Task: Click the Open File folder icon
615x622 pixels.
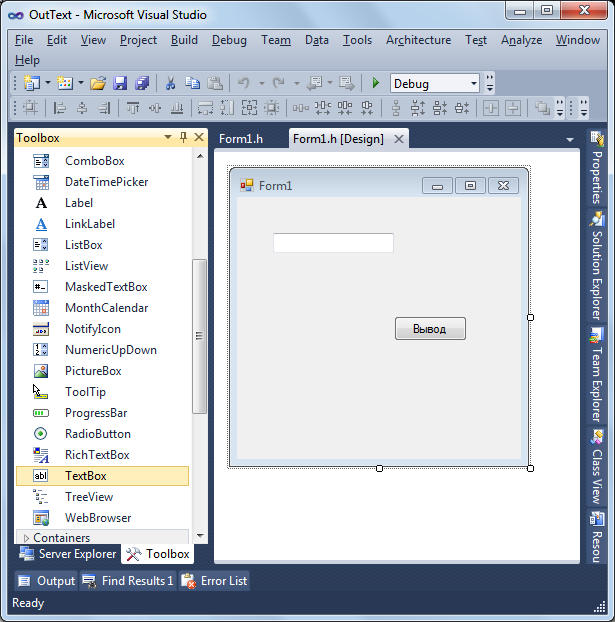Action: point(98,83)
